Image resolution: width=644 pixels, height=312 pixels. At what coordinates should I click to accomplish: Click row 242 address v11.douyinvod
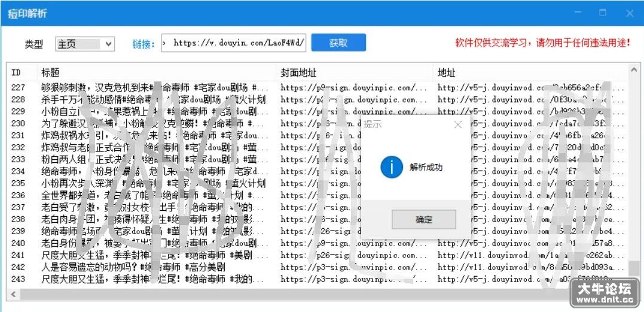[x=532, y=267]
